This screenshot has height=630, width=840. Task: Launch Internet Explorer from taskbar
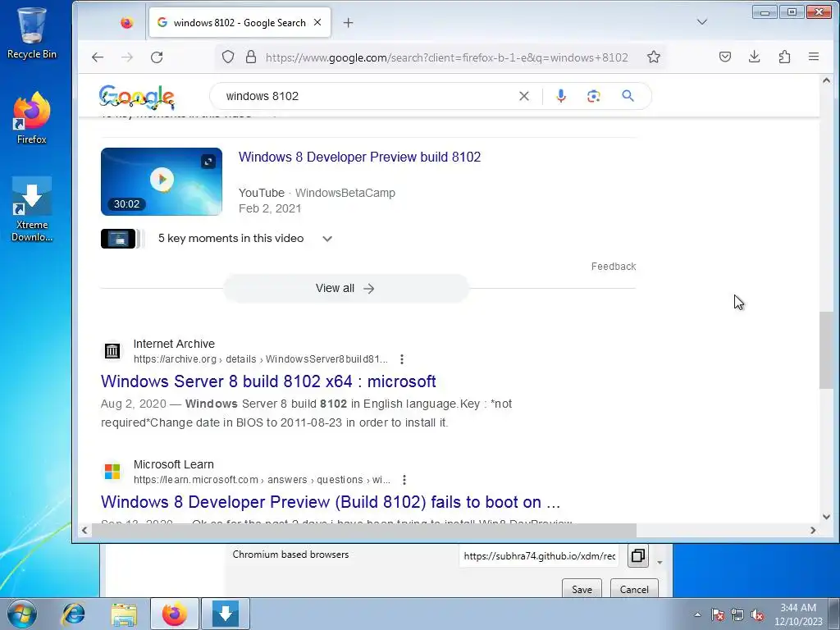click(x=73, y=614)
